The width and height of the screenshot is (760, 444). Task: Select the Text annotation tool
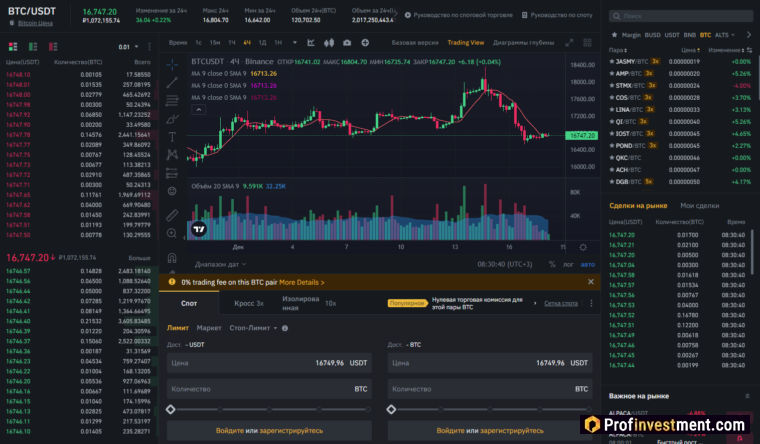(172, 137)
